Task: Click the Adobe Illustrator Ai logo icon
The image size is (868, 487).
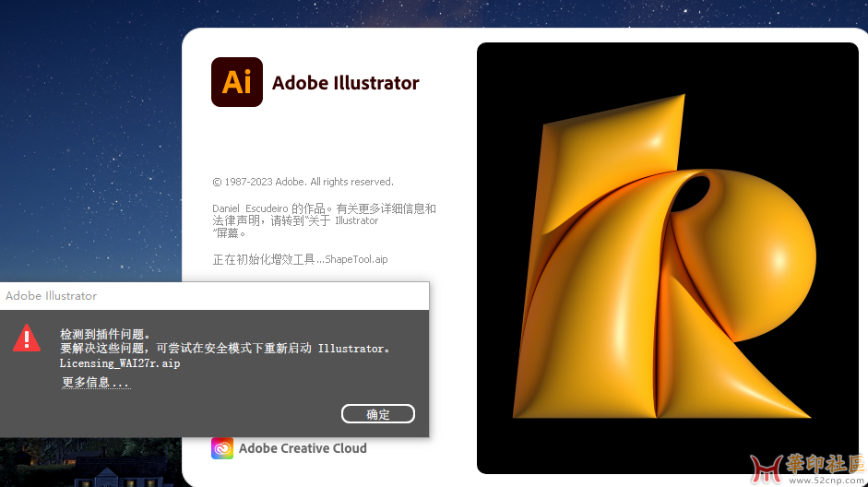Action: (x=237, y=82)
